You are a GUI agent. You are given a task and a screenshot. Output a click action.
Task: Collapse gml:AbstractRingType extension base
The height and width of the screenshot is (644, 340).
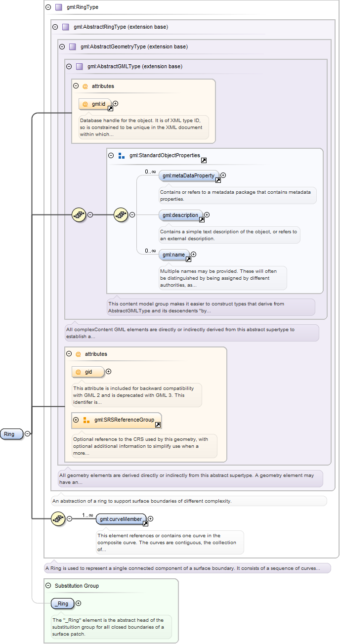(55, 27)
